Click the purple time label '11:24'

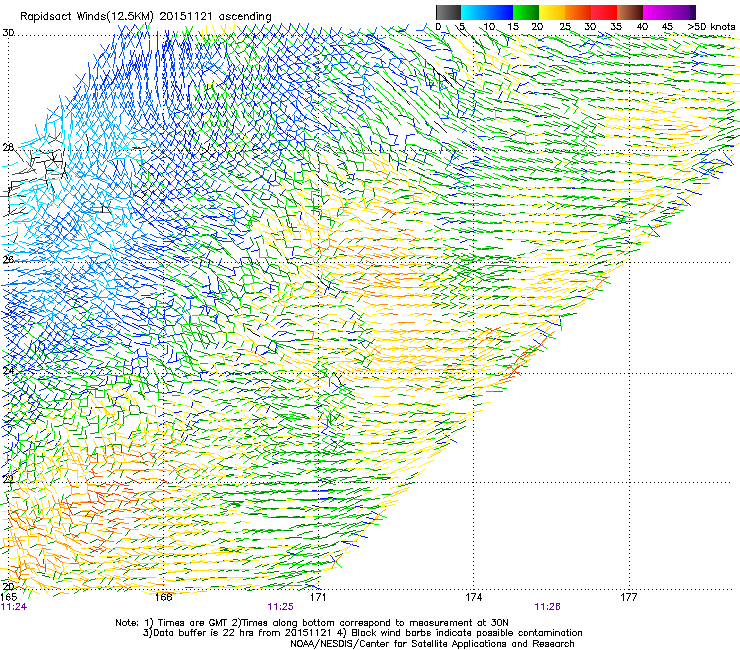(14, 607)
